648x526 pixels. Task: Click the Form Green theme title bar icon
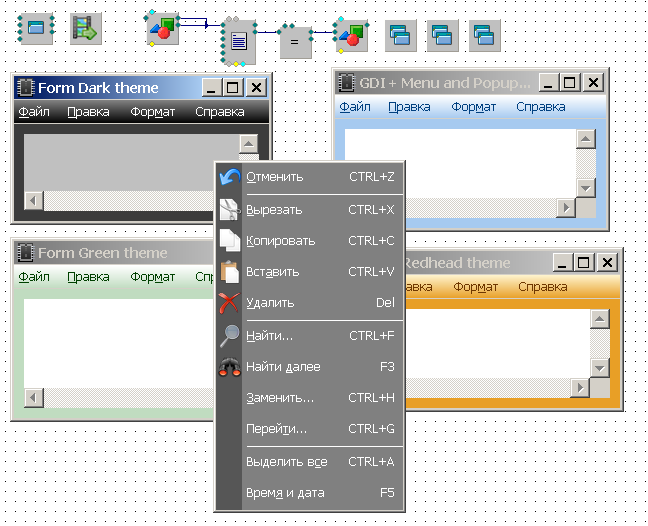[x=25, y=252]
